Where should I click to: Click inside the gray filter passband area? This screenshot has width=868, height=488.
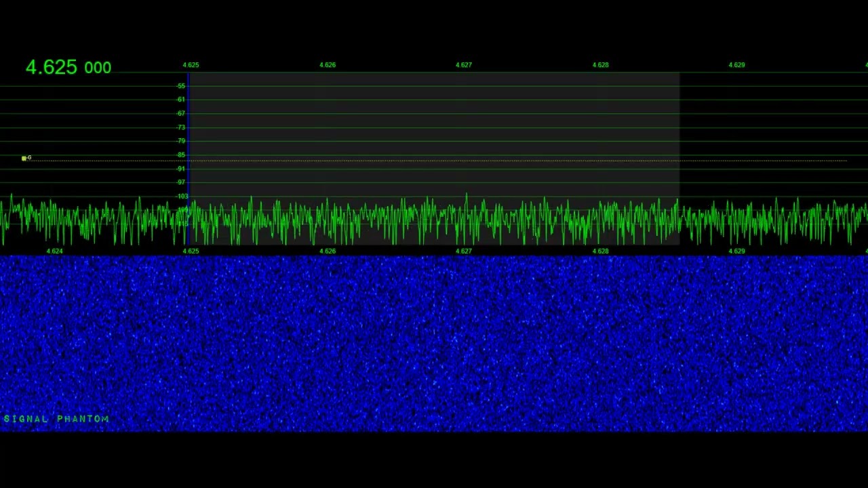tap(434, 159)
